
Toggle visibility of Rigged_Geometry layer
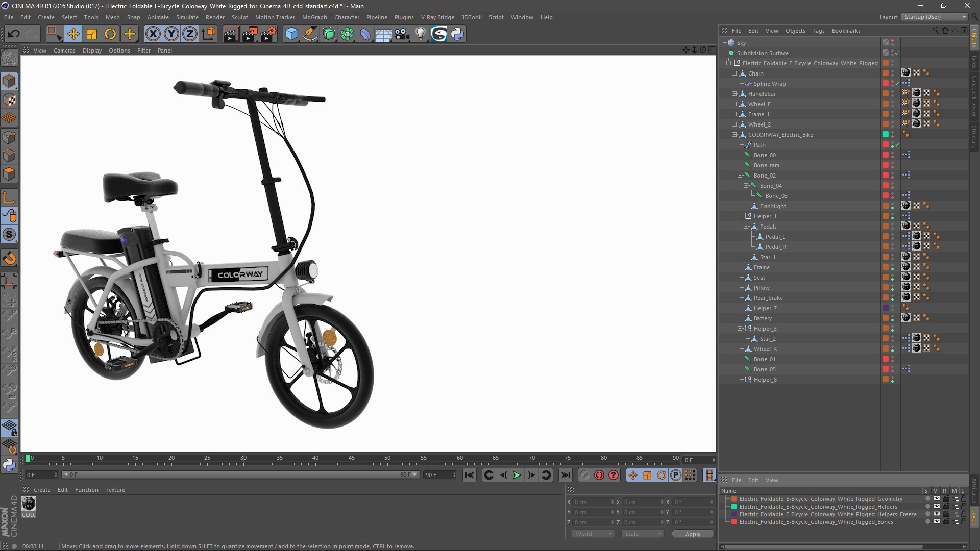point(937,499)
